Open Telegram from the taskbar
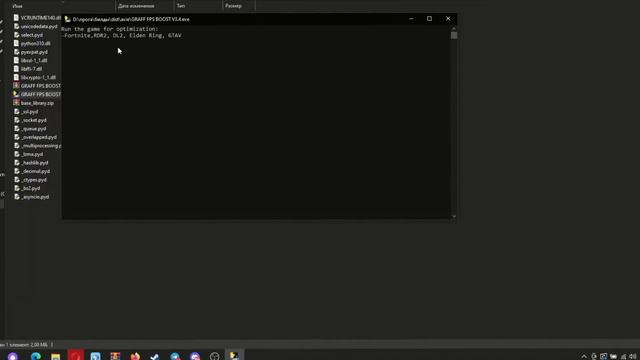640x360 pixels. [x=175, y=356]
